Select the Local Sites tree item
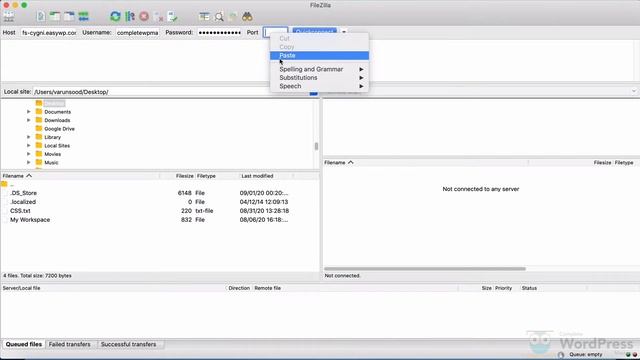This screenshot has height=360, width=640. (x=57, y=146)
